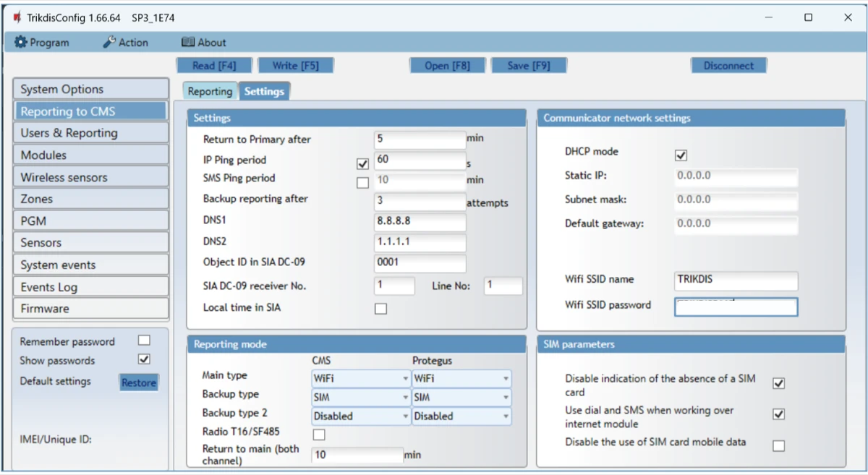Toggle Use dial and SMS checkbox

[778, 415]
